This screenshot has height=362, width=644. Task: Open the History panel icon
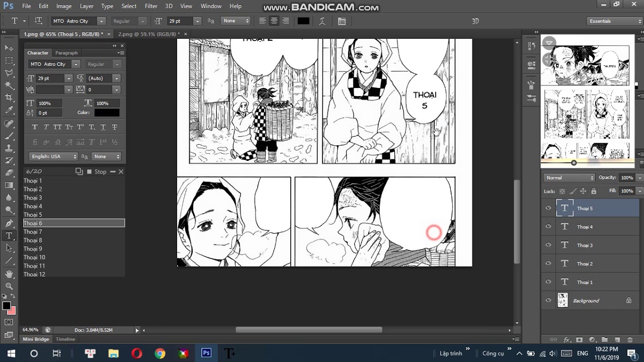[x=531, y=46]
